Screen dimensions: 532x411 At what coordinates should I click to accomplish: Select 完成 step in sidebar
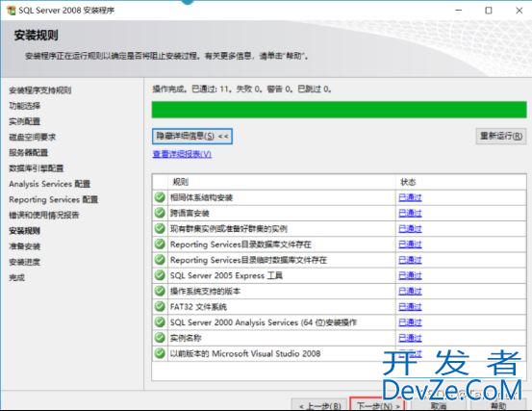[x=16, y=277]
